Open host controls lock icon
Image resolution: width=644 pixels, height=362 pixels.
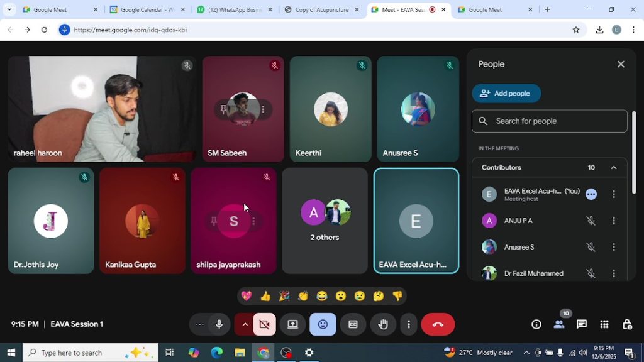tap(627, 324)
